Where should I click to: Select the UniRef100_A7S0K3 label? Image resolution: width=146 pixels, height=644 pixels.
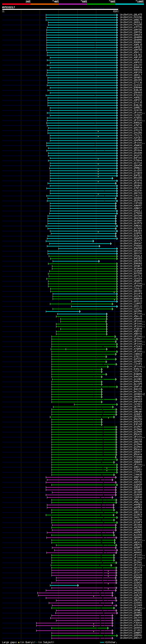(x=131, y=346)
